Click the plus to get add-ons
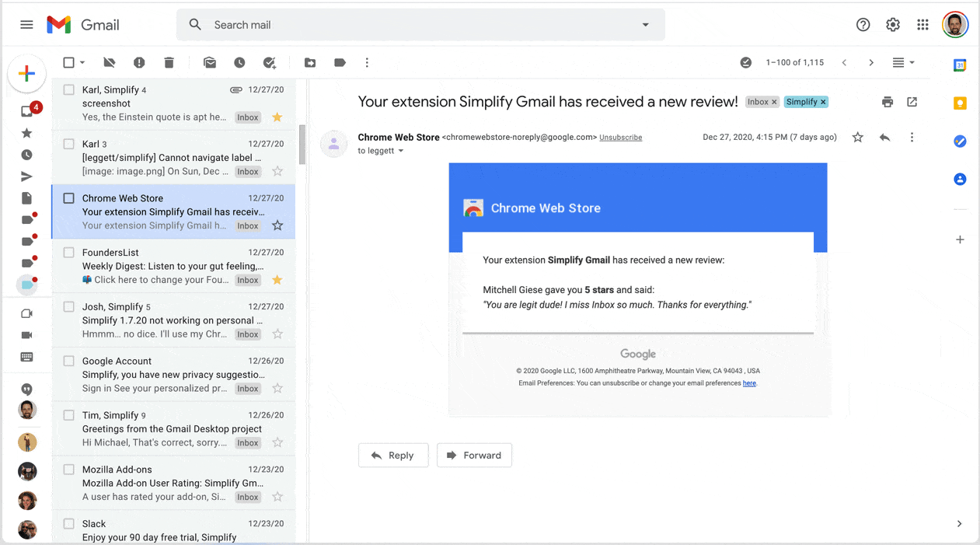Screen dimensions: 980x545 click(960, 239)
